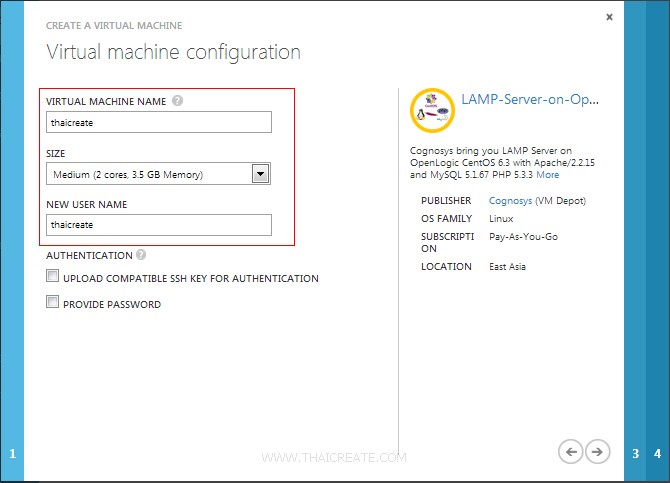Close the Create a Virtual Machine dialog
The image size is (670, 483).
[x=609, y=17]
